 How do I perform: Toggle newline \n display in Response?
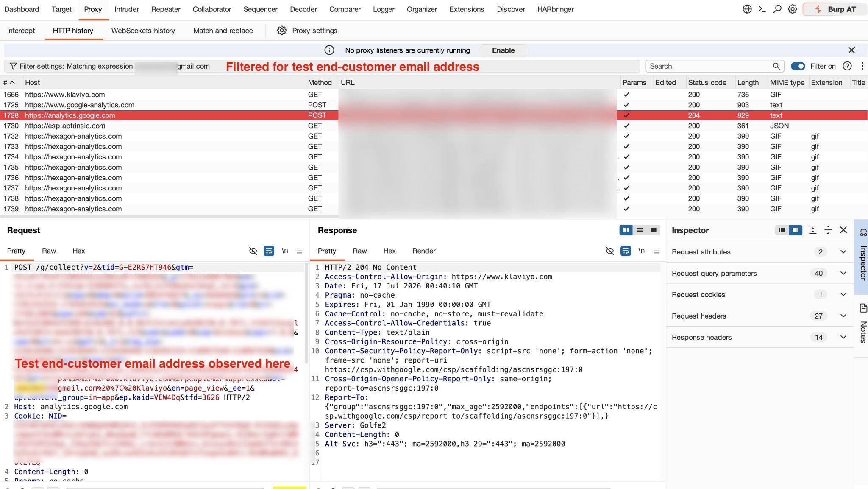point(642,251)
